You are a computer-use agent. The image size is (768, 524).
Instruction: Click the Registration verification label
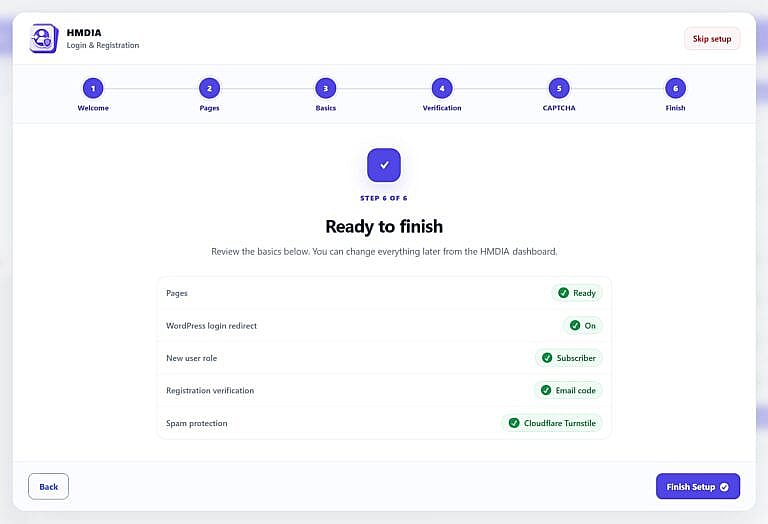(210, 390)
